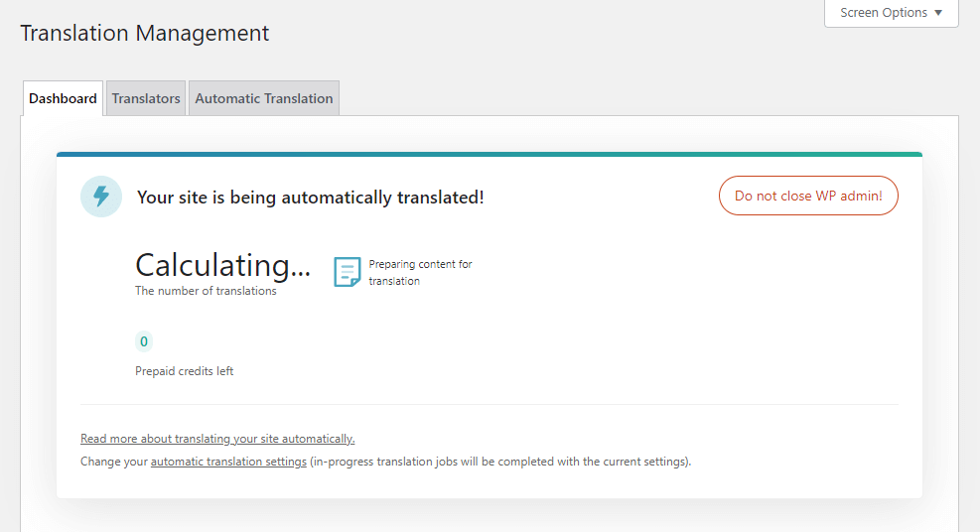
Task: Follow the automatic translation settings link
Action: pyautogui.click(x=228, y=462)
